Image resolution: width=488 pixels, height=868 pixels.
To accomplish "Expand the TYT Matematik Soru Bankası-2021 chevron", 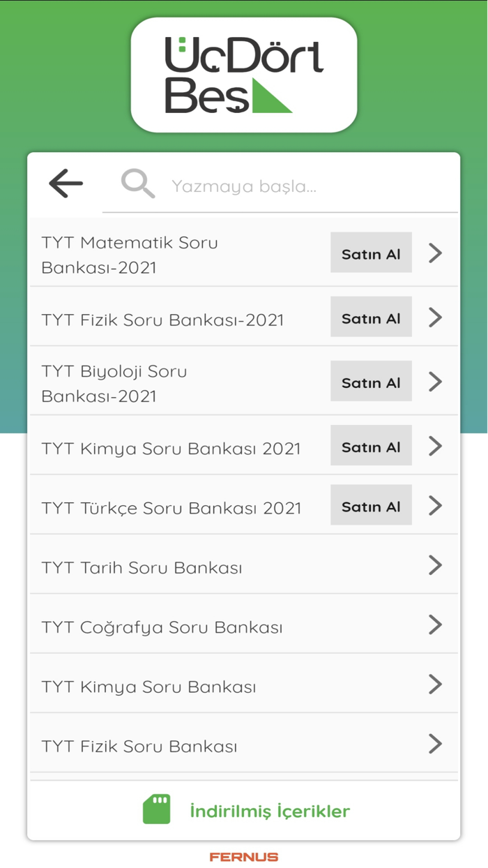I will point(436,253).
